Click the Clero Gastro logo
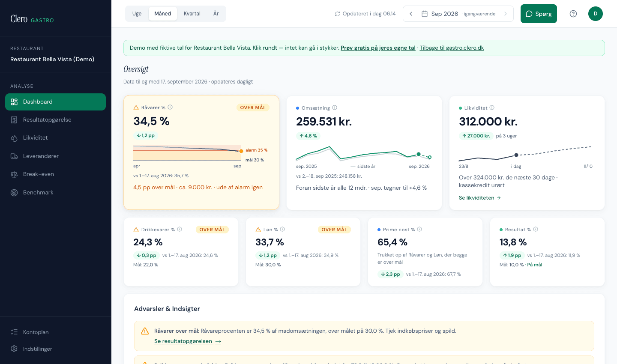The height and width of the screenshot is (364, 617). coord(32,19)
